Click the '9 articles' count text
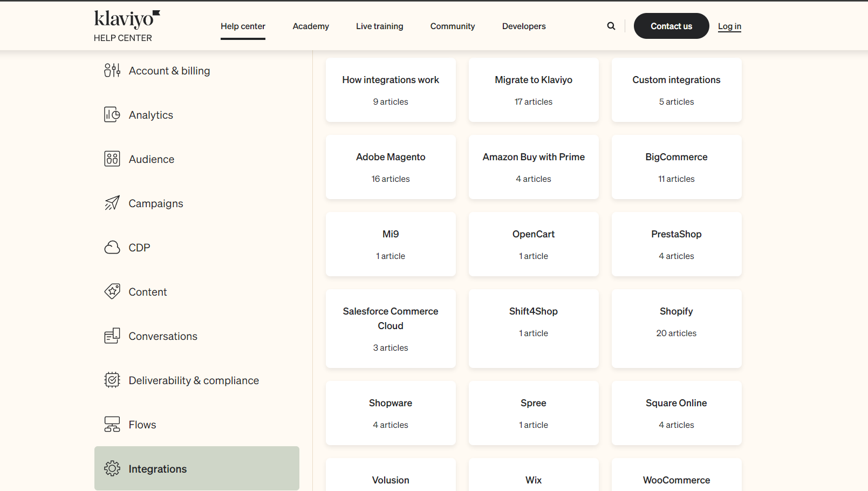The height and width of the screenshot is (491, 868). coord(391,102)
